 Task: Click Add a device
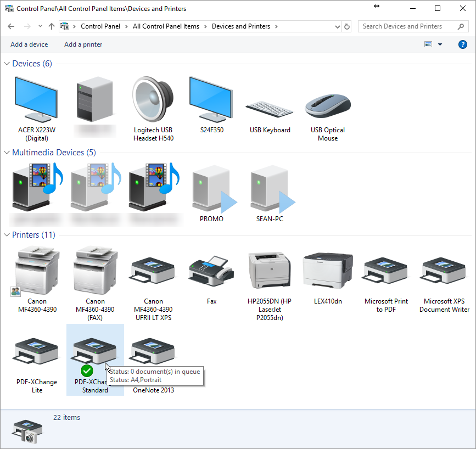[x=29, y=44]
